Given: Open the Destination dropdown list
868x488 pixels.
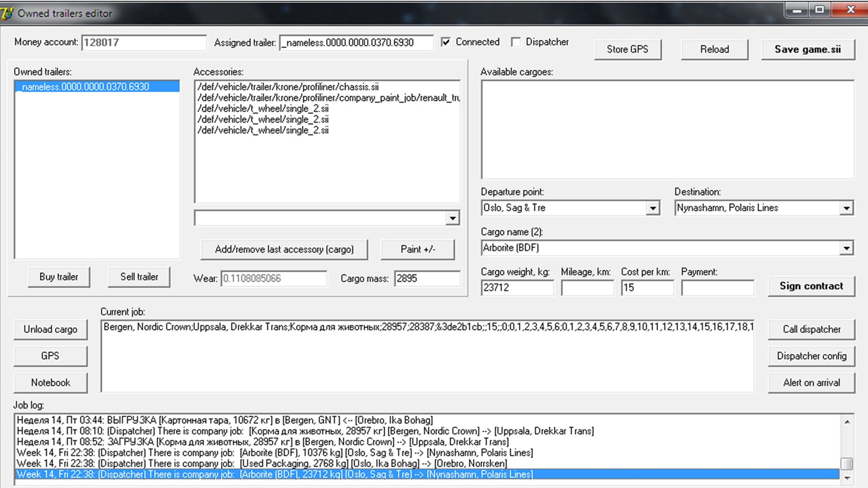Looking at the screenshot, I should point(846,208).
